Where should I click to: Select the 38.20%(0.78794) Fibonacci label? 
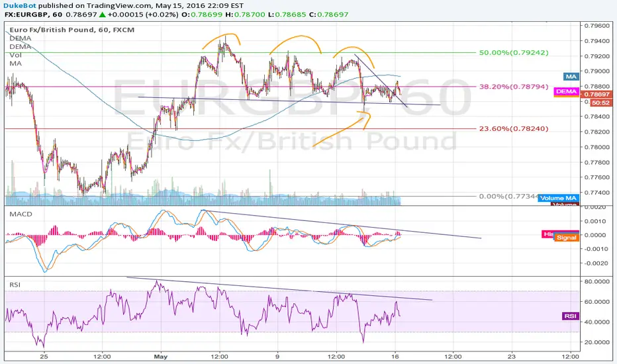point(514,87)
